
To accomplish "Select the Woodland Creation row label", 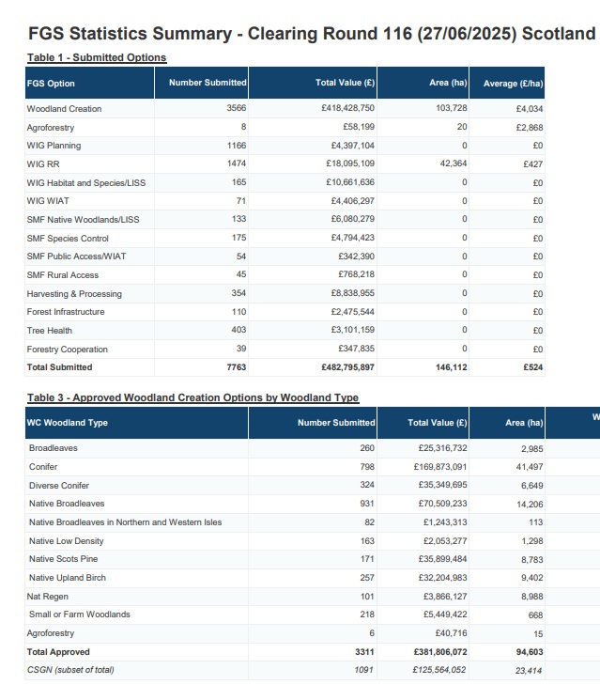I will [x=64, y=109].
